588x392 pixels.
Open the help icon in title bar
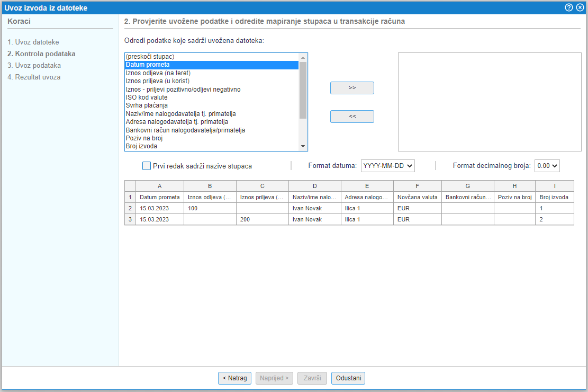coord(569,7)
